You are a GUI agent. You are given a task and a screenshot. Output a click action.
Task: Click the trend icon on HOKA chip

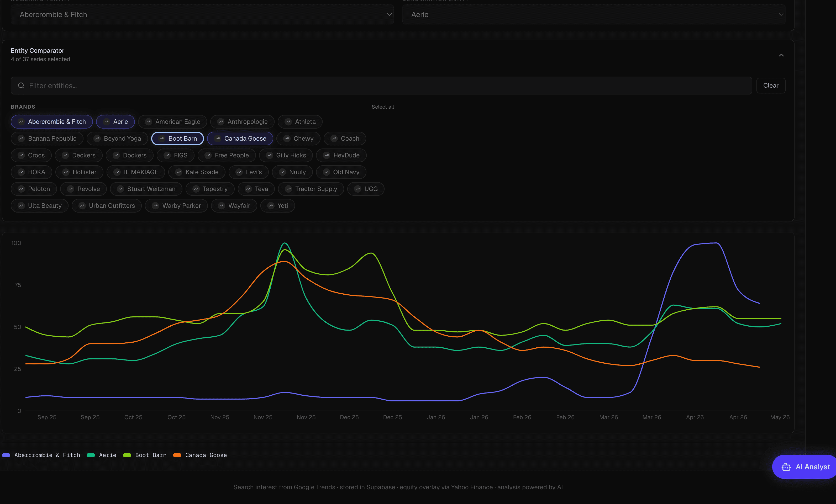[21, 172]
